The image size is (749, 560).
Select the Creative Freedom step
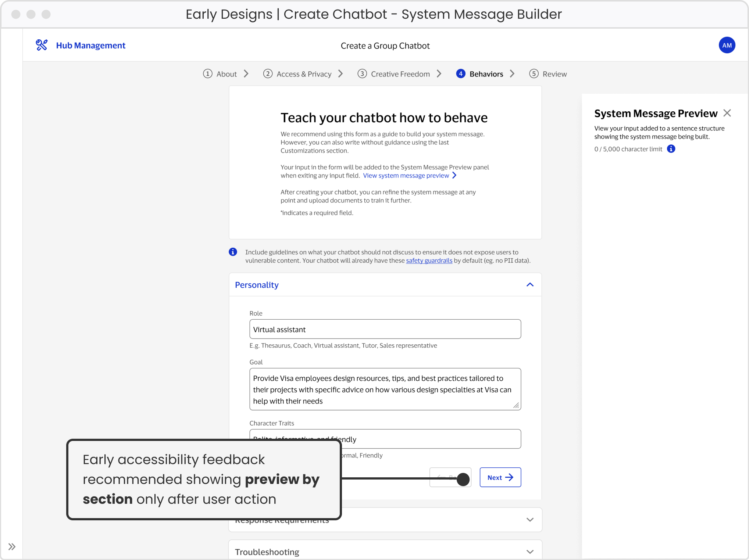400,73
